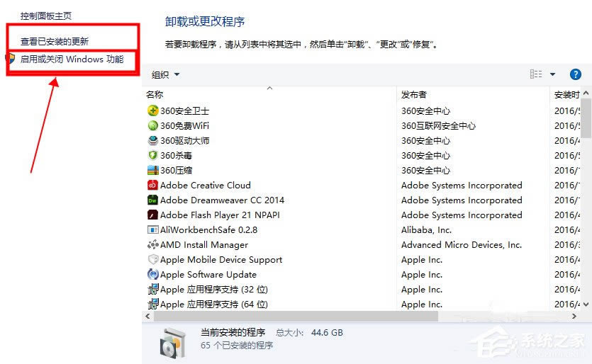
Task: Expand the view options dropdown arrow
Action: pyautogui.click(x=552, y=74)
